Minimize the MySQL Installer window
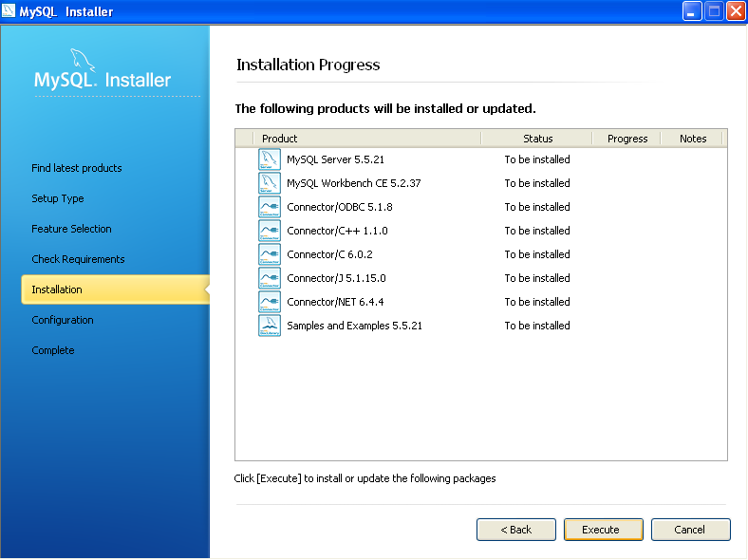Screen dimensions: 748x560 click(692, 11)
